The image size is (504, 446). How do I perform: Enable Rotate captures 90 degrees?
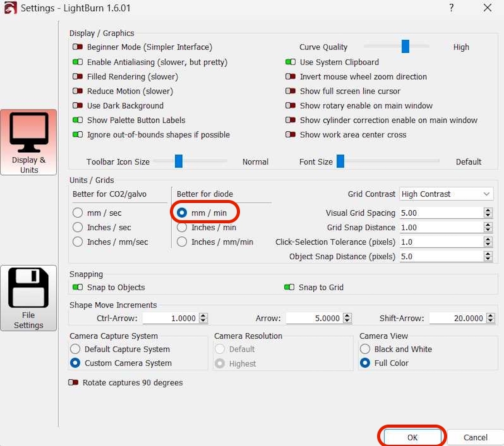point(73,383)
